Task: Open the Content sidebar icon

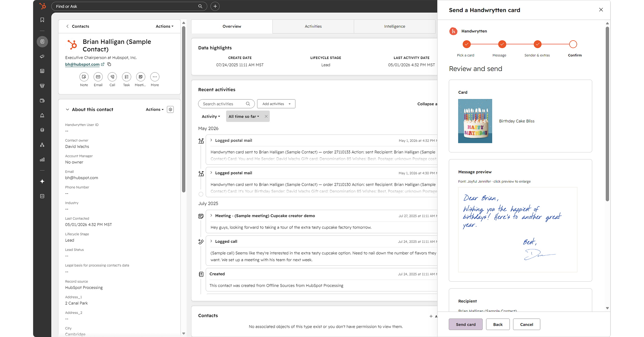Action: point(42,71)
